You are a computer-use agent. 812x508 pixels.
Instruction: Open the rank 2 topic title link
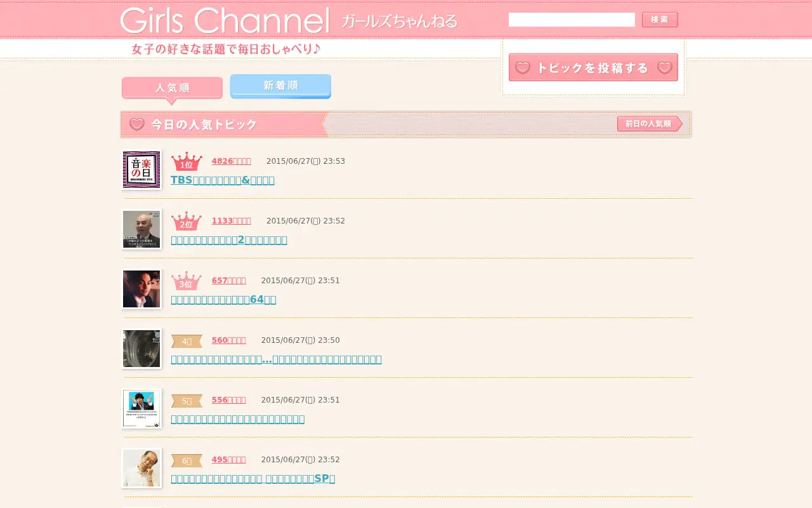click(x=229, y=240)
